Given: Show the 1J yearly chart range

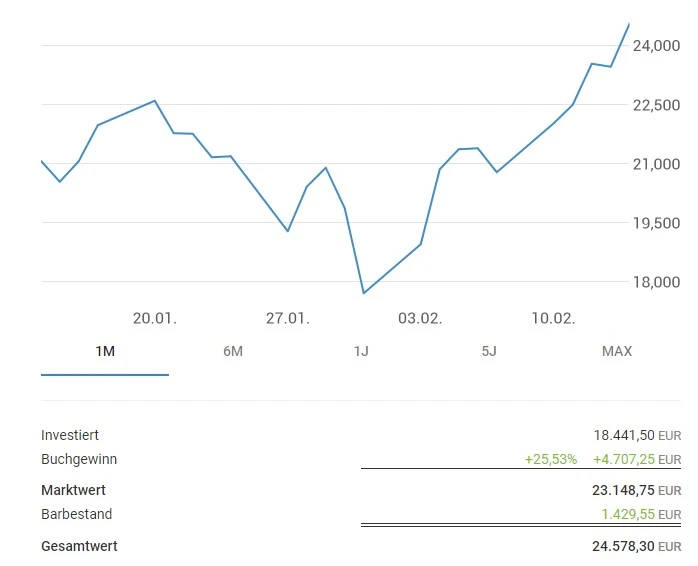Looking at the screenshot, I should coord(361,351).
